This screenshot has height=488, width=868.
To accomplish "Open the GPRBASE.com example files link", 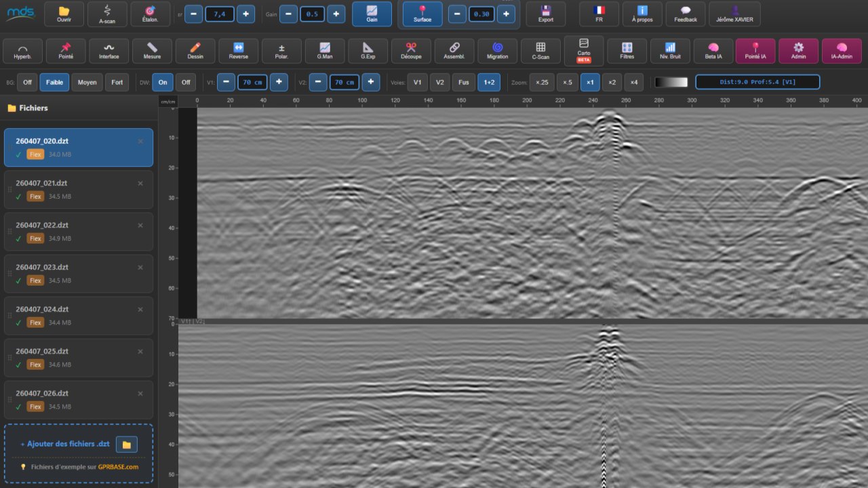I will [x=118, y=467].
